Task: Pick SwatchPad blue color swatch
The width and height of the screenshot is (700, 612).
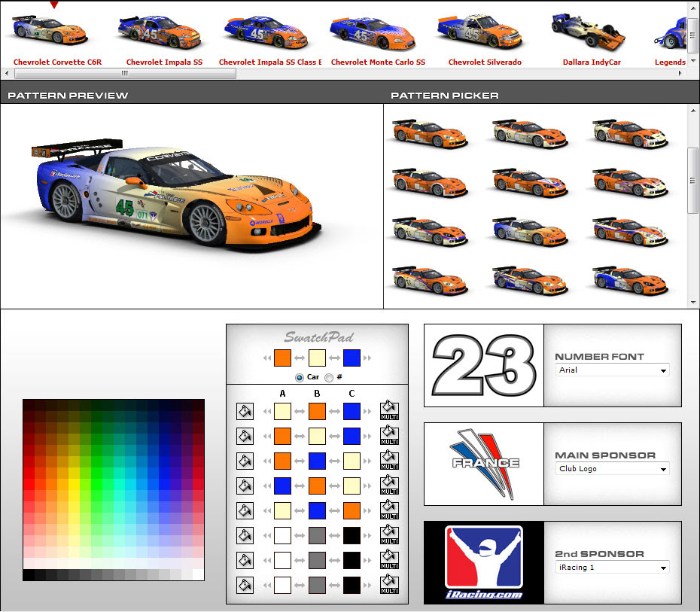Action: pos(352,358)
